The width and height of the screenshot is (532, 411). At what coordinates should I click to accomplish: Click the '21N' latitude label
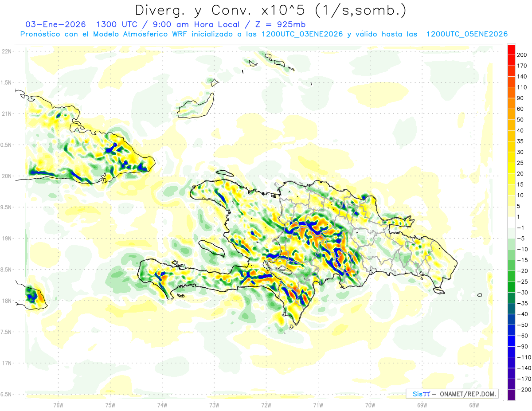(8, 114)
